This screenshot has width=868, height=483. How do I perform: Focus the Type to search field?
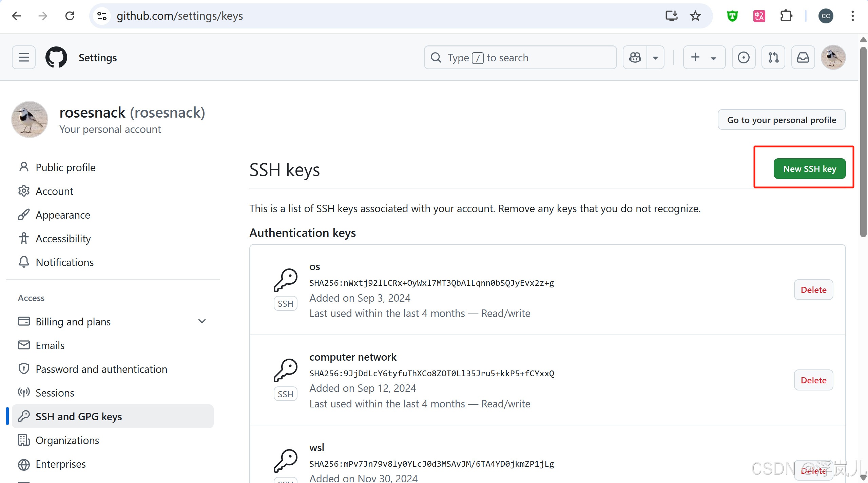[520, 58]
